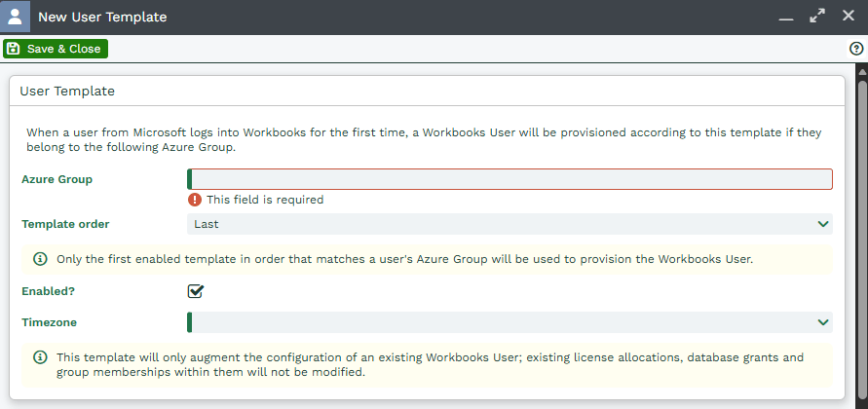The width and height of the screenshot is (868, 409).
Task: Close the New User Template dialog
Action: 849,17
